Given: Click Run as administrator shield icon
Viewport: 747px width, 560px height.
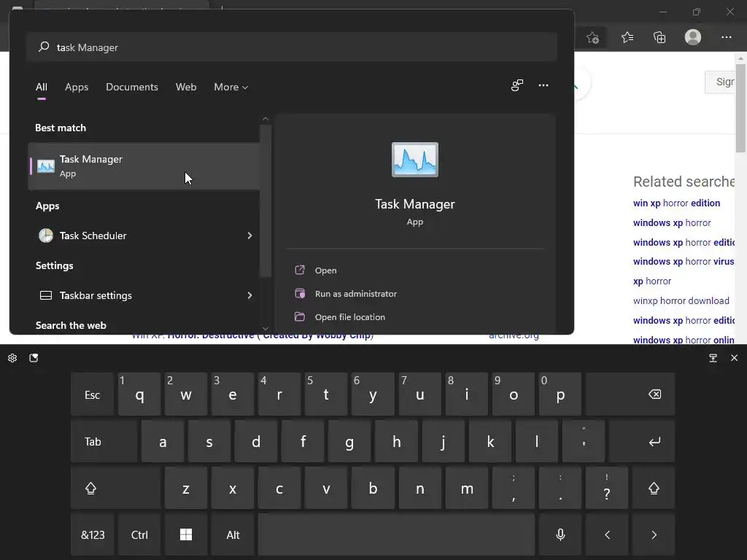Looking at the screenshot, I should point(300,293).
